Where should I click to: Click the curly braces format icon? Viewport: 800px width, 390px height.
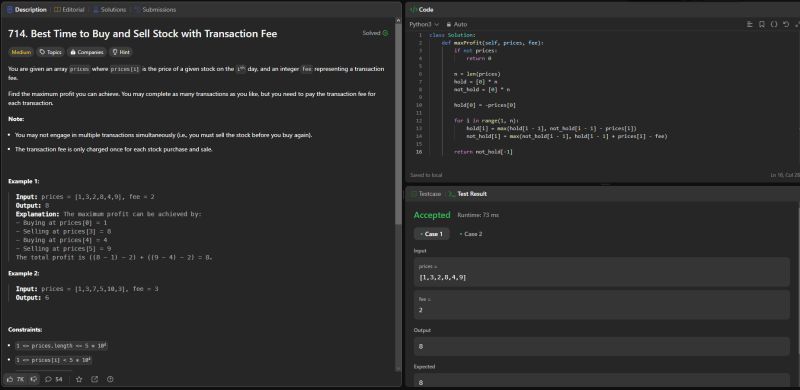click(773, 24)
